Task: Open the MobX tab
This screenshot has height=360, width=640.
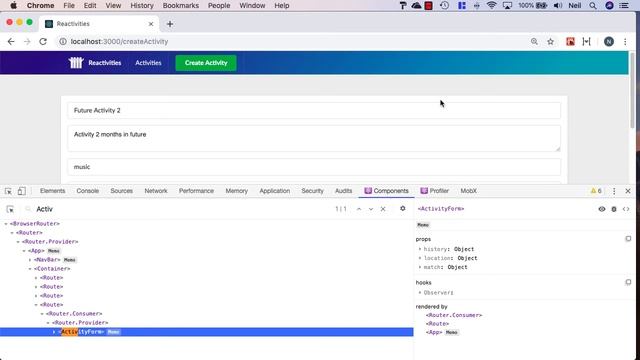Action: point(468,191)
